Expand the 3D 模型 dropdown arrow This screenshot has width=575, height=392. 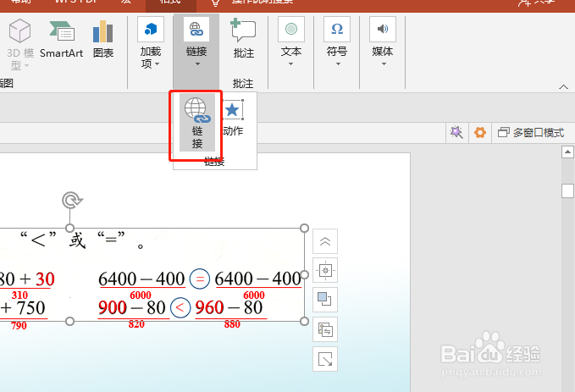coord(27,66)
